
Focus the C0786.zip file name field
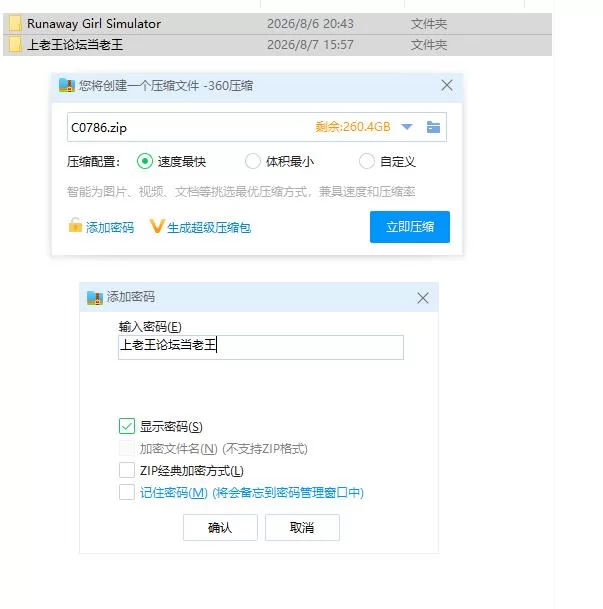coord(257,127)
